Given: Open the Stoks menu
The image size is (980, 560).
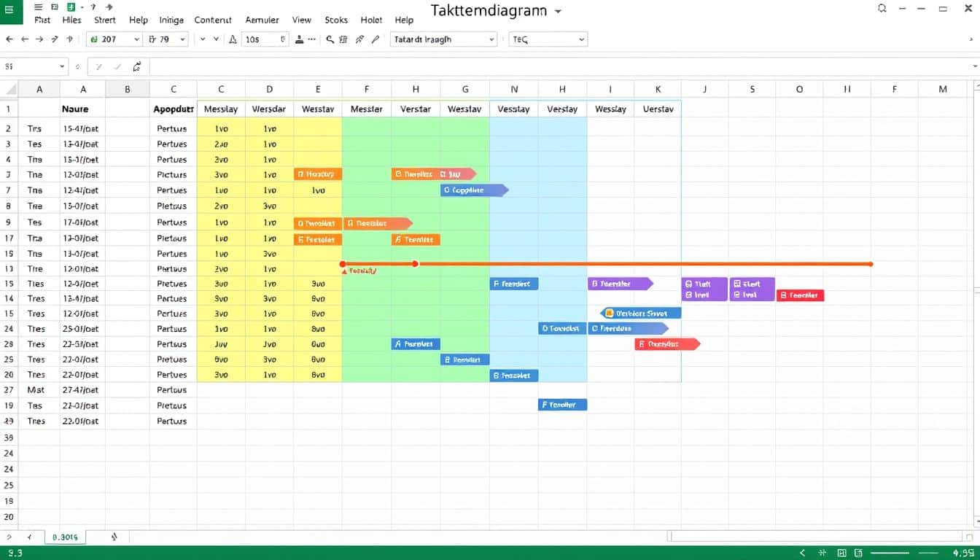Looking at the screenshot, I should pos(336,20).
